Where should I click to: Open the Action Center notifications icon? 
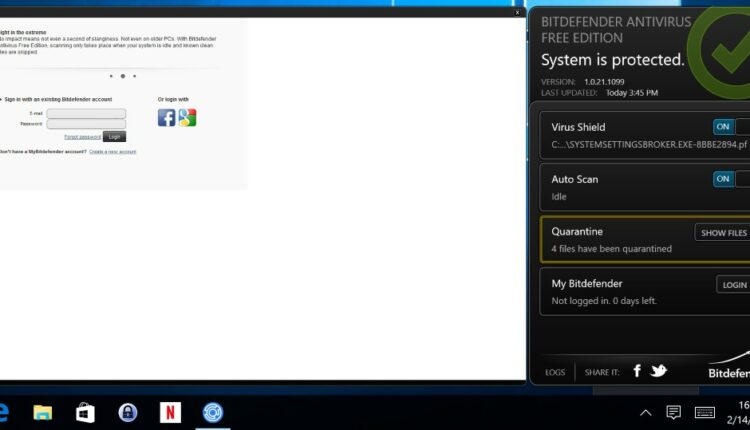[x=673, y=412]
